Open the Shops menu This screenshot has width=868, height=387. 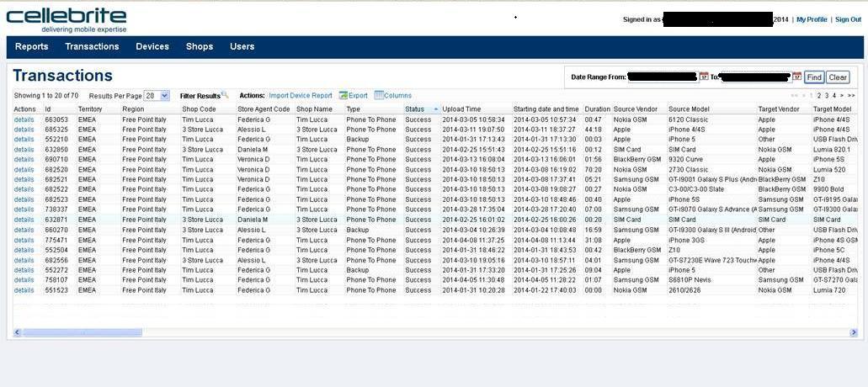point(200,47)
